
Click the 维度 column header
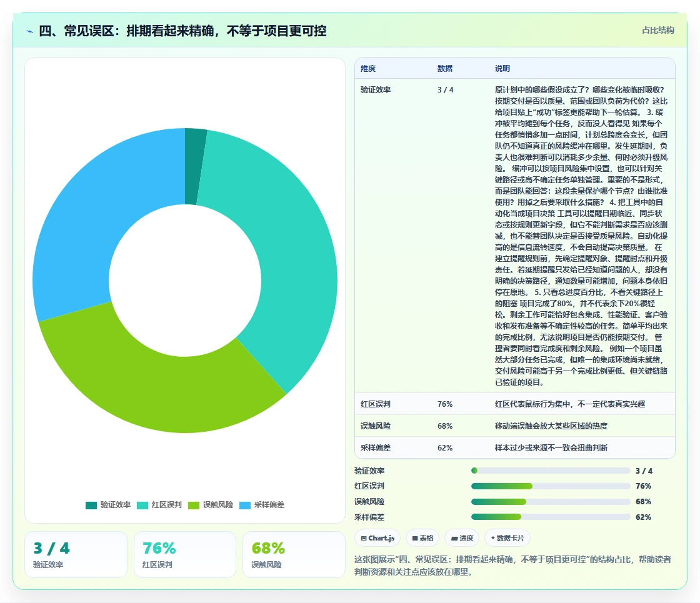tap(368, 69)
